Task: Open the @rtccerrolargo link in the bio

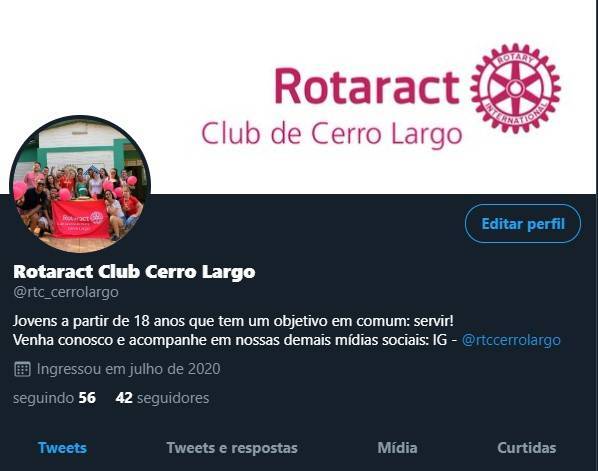Action: (511, 340)
